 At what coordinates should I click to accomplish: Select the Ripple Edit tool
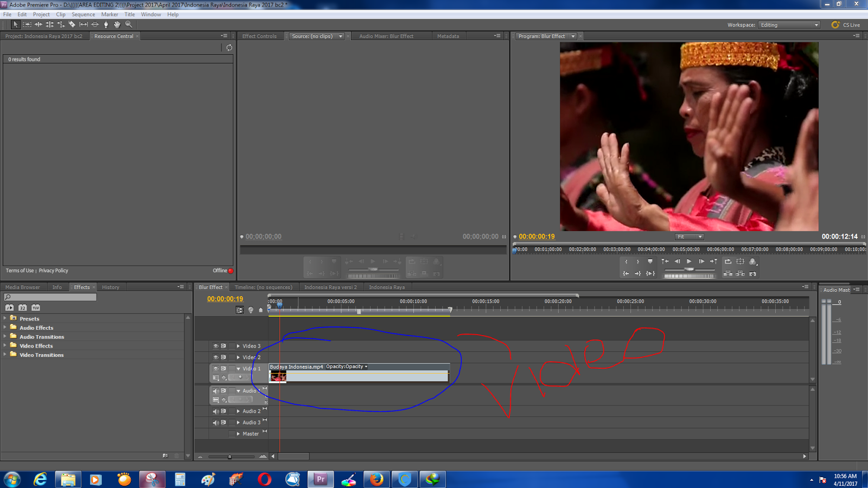39,24
